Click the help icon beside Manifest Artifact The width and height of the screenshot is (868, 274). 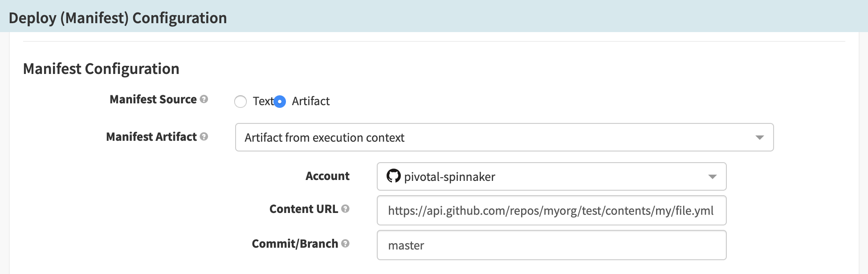click(x=206, y=137)
